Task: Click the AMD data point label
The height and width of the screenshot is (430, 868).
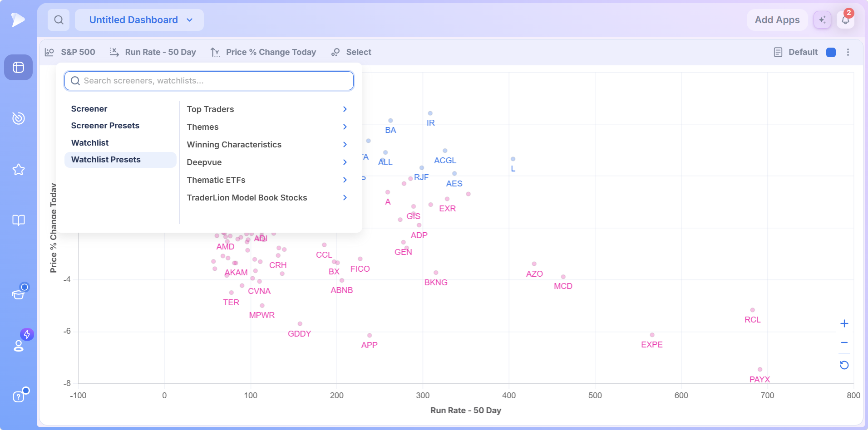Action: [225, 247]
